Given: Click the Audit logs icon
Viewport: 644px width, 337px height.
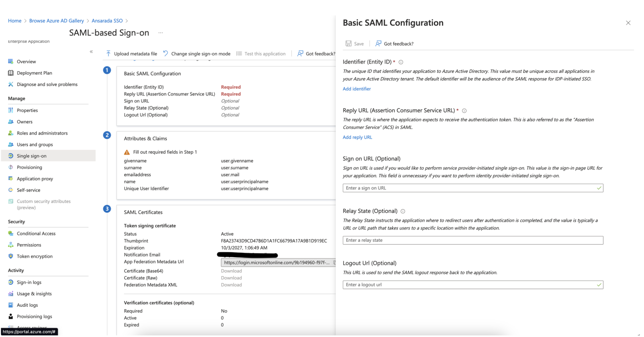Looking at the screenshot, I should pyautogui.click(x=11, y=305).
